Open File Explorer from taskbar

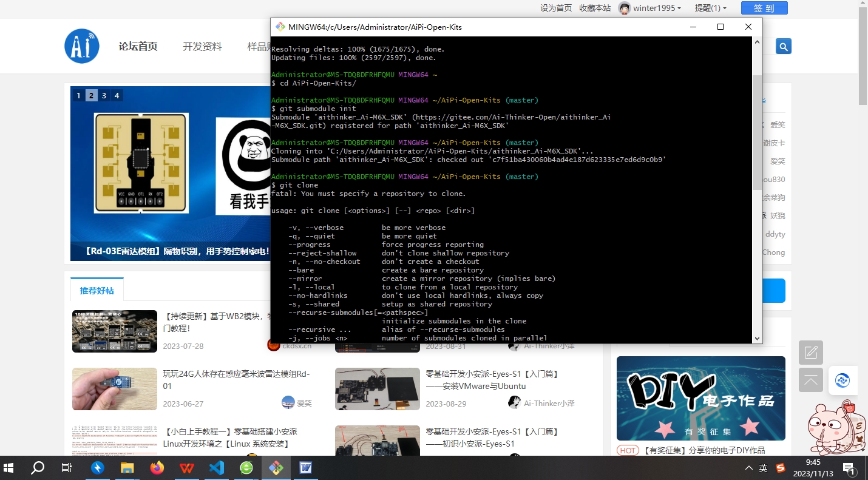127,468
